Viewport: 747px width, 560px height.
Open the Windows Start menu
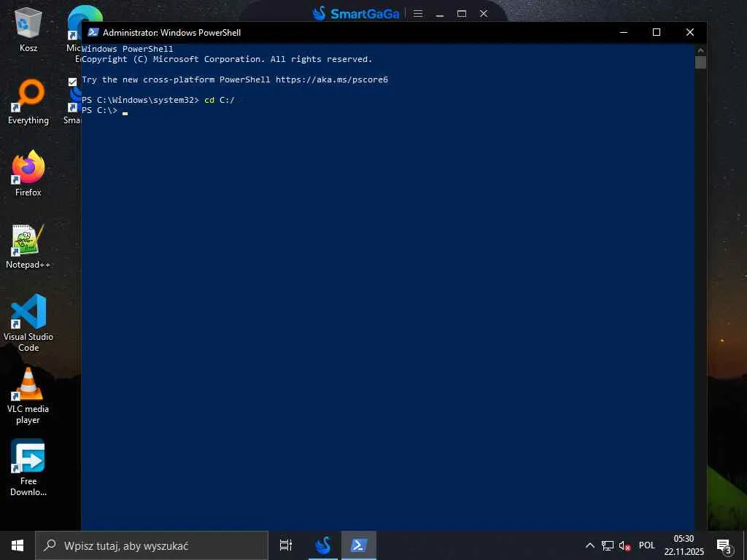point(18,545)
